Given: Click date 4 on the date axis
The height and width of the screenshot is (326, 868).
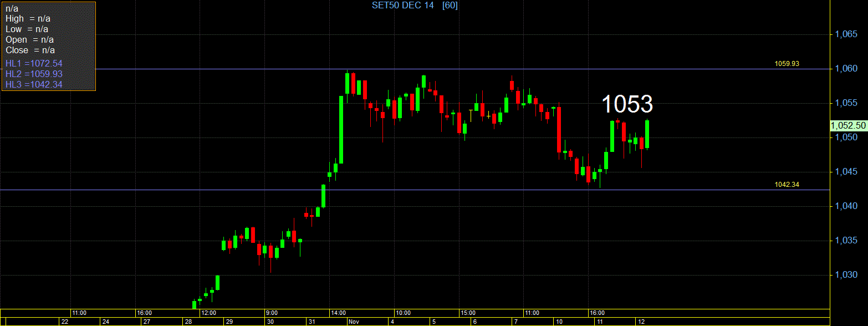Looking at the screenshot, I should point(392,322).
